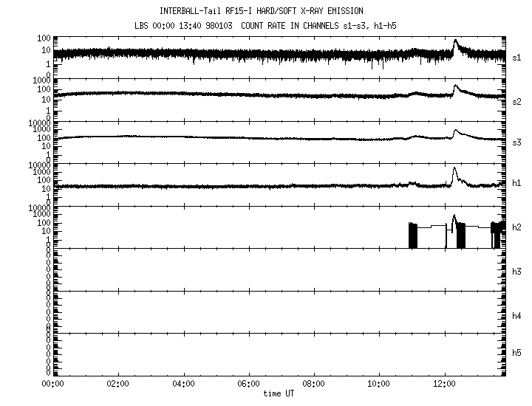Screen dimensions: 532x406
Task: Click the 10:00 time axis label
Action: coord(379,384)
